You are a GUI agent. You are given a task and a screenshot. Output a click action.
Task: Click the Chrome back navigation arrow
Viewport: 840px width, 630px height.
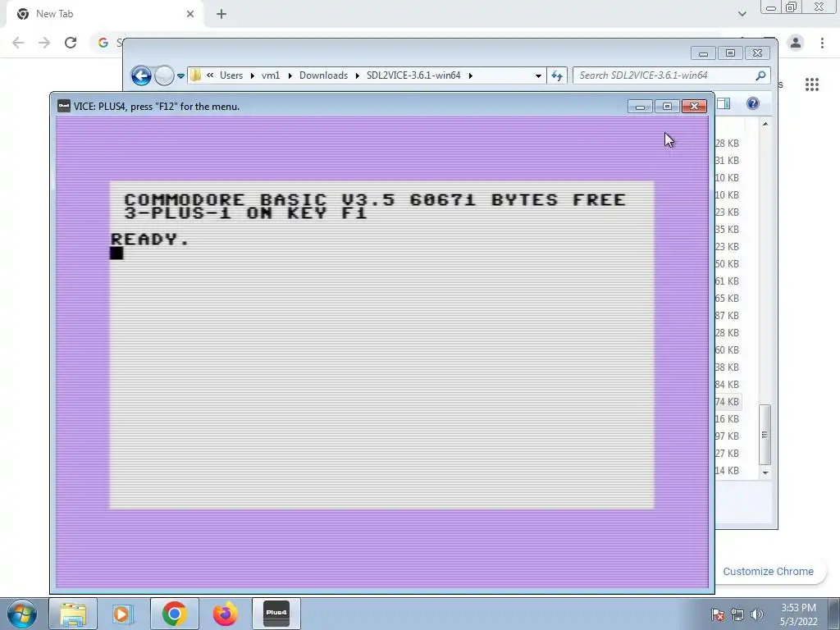click(18, 43)
